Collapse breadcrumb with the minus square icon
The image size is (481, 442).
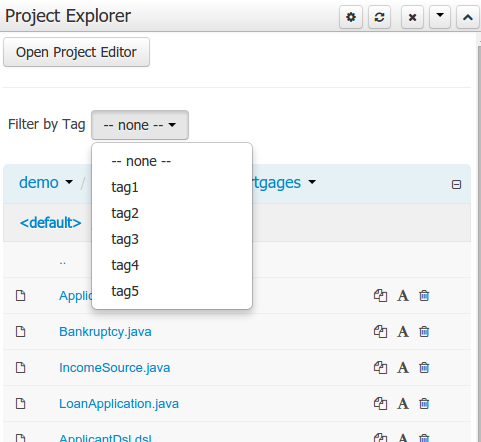click(456, 184)
